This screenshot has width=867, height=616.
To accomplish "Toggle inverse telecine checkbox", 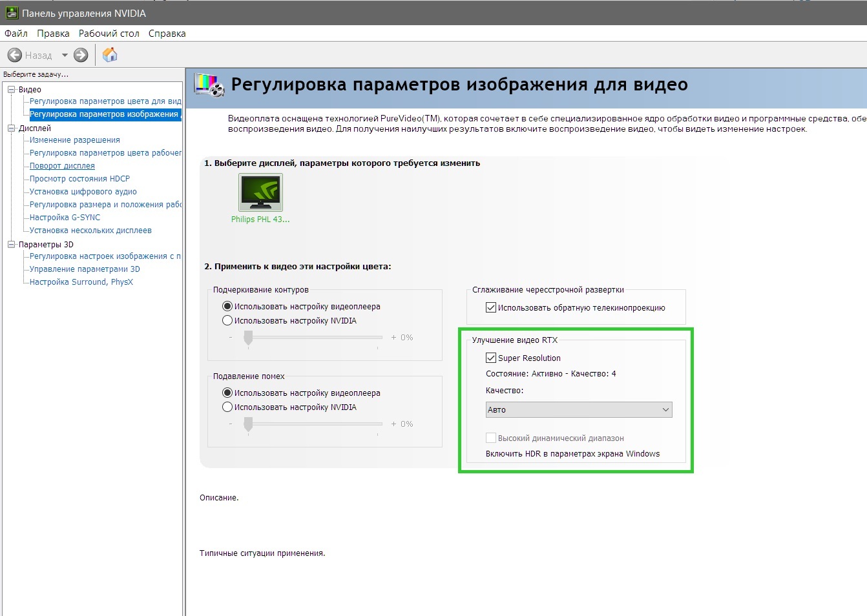I will click(x=491, y=308).
